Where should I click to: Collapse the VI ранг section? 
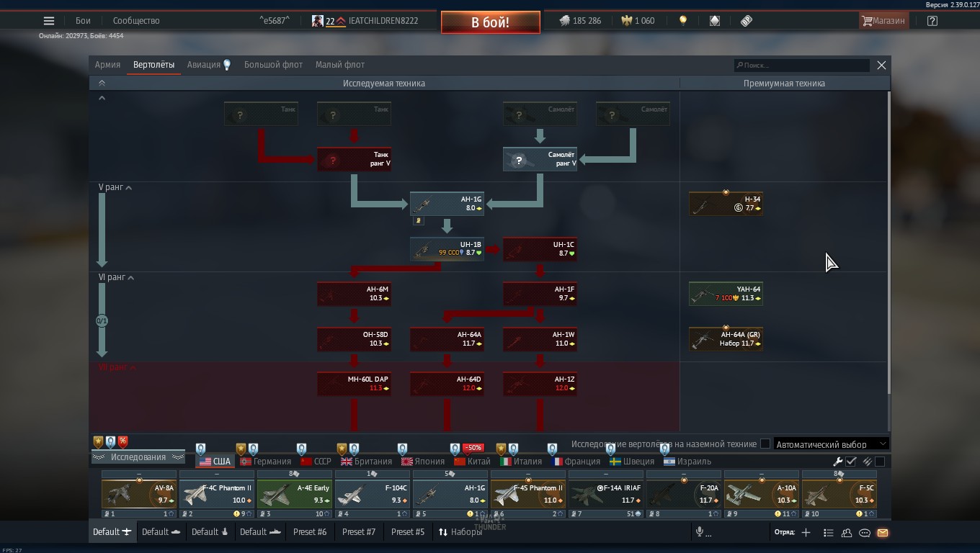(x=117, y=277)
